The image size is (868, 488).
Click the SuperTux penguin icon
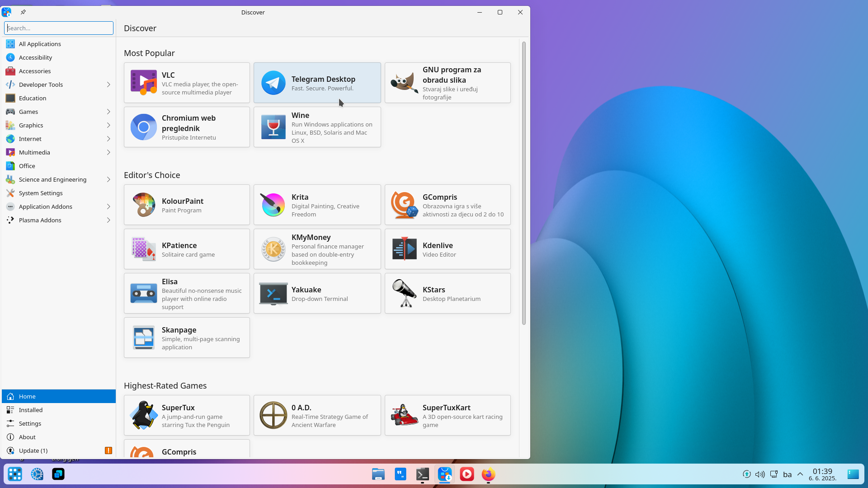coord(143,415)
